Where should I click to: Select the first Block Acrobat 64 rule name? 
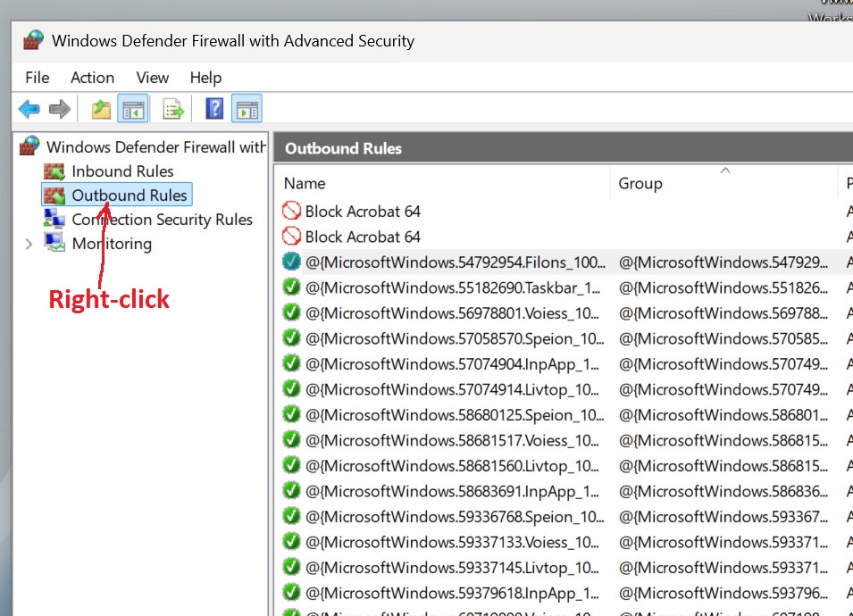pyautogui.click(x=363, y=211)
